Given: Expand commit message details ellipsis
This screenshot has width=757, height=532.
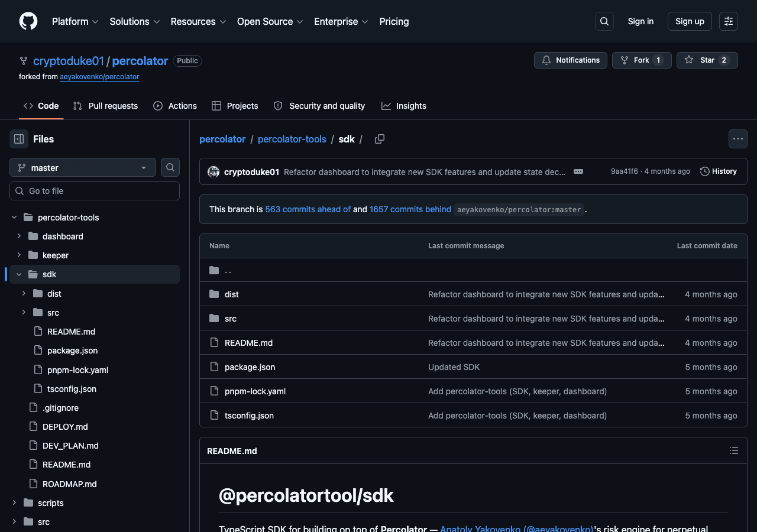Looking at the screenshot, I should click(578, 171).
